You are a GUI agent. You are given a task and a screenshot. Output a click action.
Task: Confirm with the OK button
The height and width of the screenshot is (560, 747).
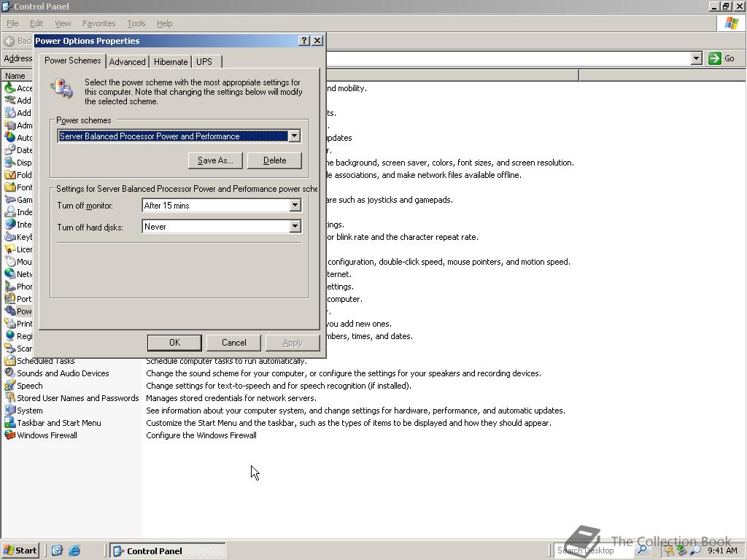point(175,343)
